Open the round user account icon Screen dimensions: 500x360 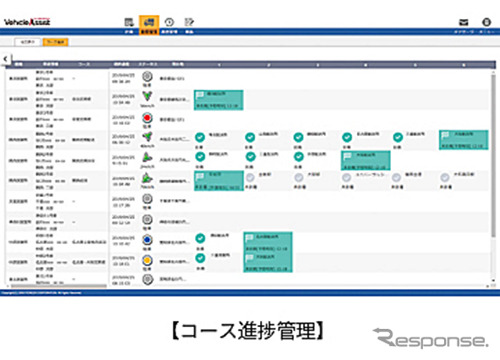click(x=486, y=22)
